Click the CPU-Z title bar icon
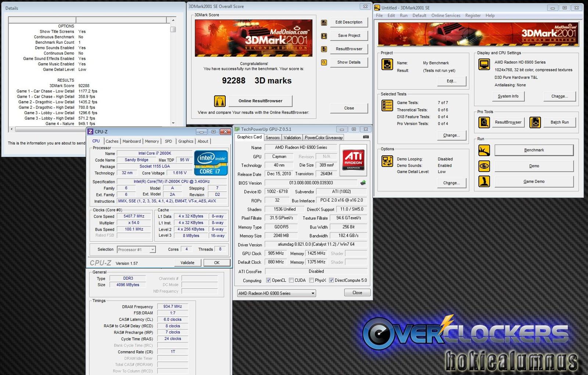This screenshot has height=375, width=588. [90, 131]
